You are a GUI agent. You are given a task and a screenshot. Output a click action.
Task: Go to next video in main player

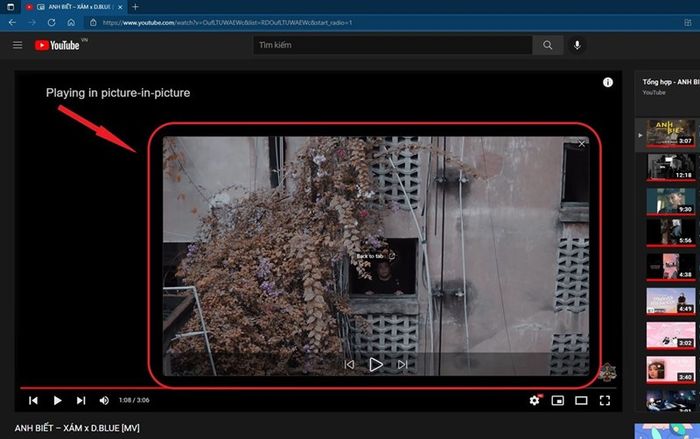[x=81, y=401]
